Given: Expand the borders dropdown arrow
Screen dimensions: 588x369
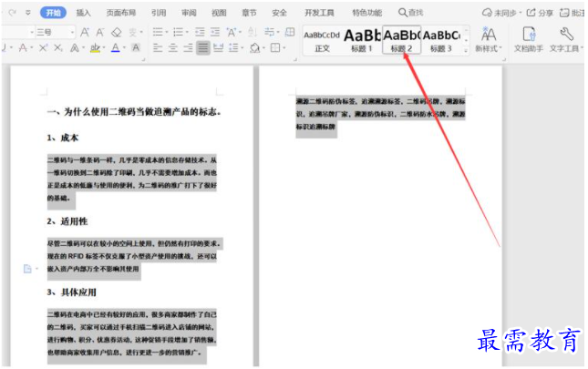Looking at the screenshot, I should point(284,48).
